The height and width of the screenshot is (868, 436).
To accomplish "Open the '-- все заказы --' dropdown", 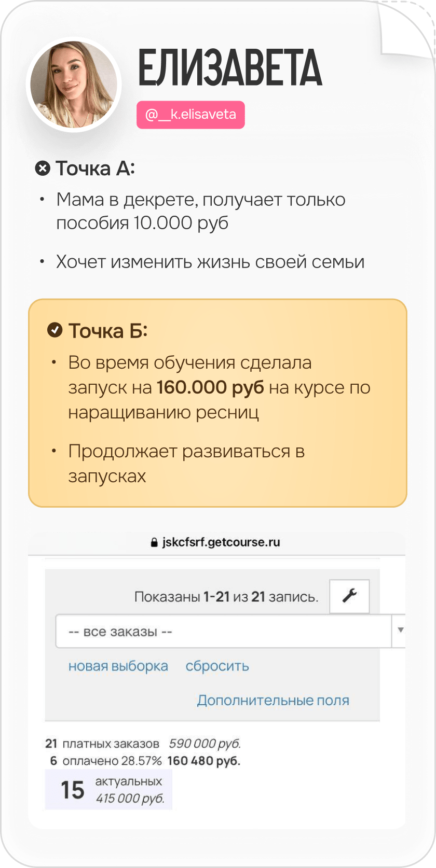I will (x=223, y=632).
